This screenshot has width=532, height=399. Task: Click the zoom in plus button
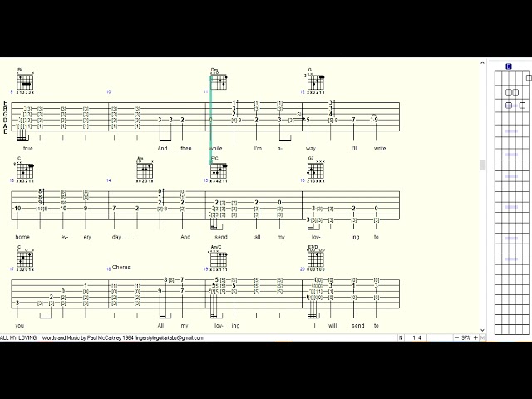[475, 338]
